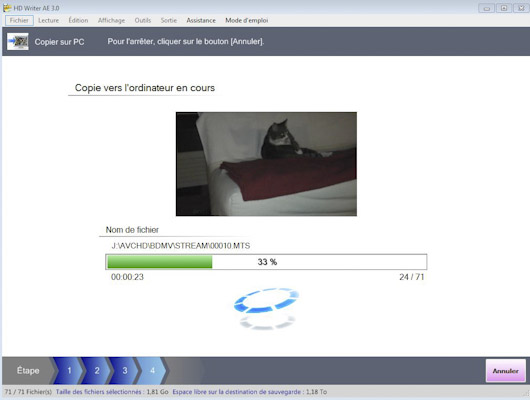The height and width of the screenshot is (400, 530).
Task: Click the file path 00010.MTS text
Action: [x=181, y=246]
